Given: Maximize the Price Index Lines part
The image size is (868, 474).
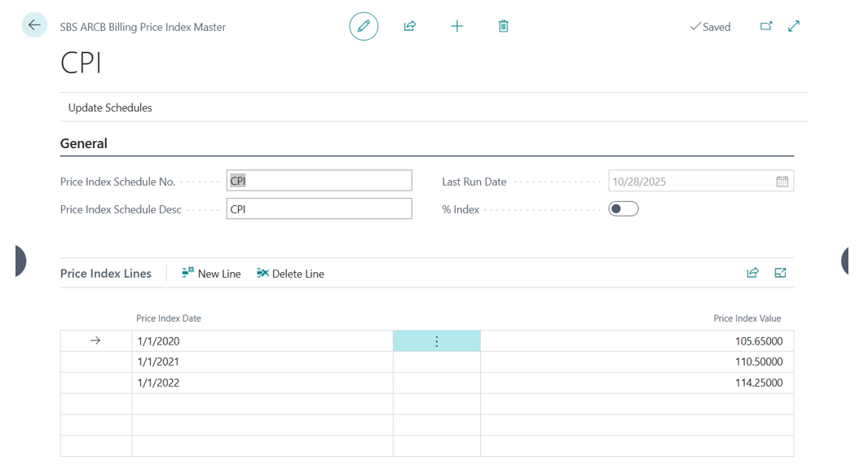Looking at the screenshot, I should click(780, 273).
